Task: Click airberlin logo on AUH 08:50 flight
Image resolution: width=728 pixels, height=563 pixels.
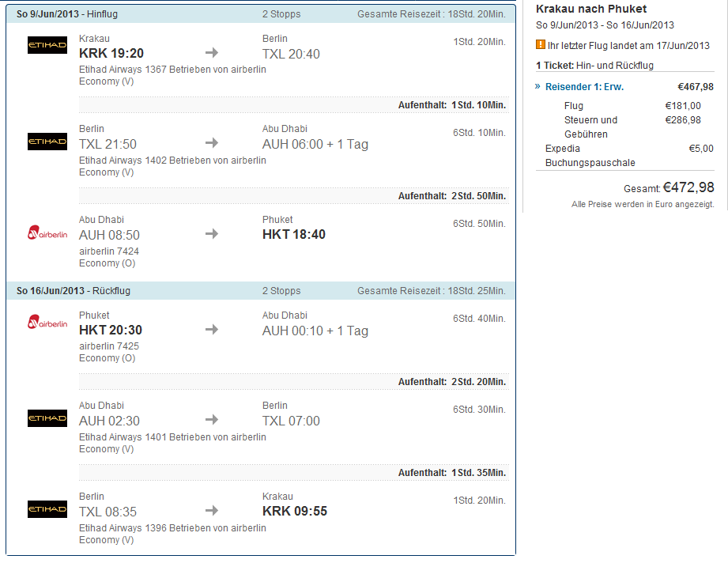Action: coord(47,232)
